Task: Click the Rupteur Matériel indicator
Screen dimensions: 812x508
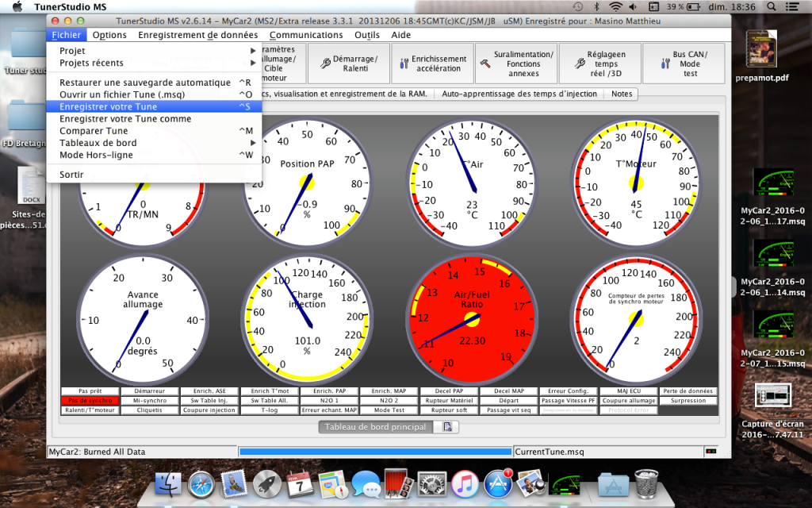Action: (x=449, y=401)
